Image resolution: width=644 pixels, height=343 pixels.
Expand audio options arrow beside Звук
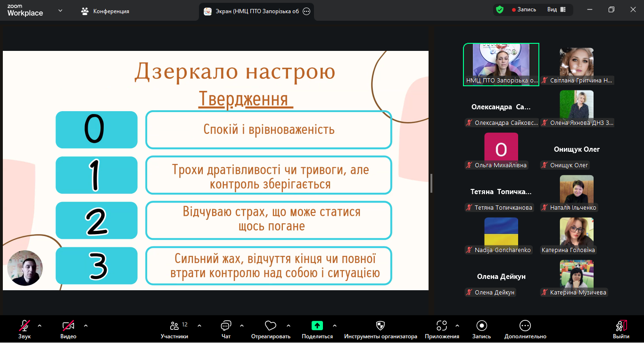(39, 326)
